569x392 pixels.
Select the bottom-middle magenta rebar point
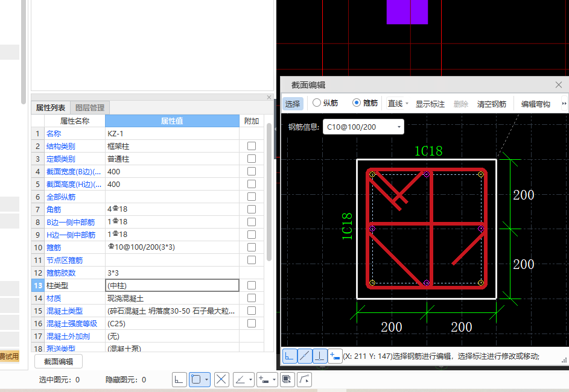click(427, 283)
